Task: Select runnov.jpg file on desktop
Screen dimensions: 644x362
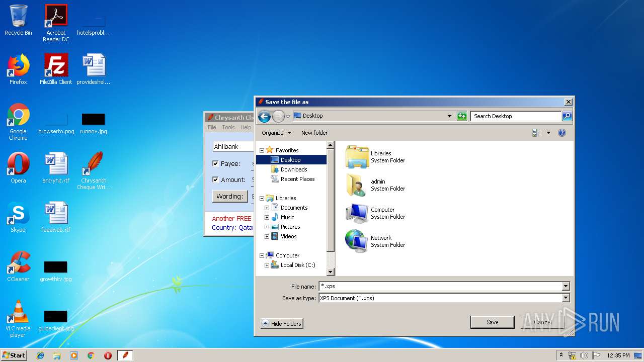Action: pos(94,124)
